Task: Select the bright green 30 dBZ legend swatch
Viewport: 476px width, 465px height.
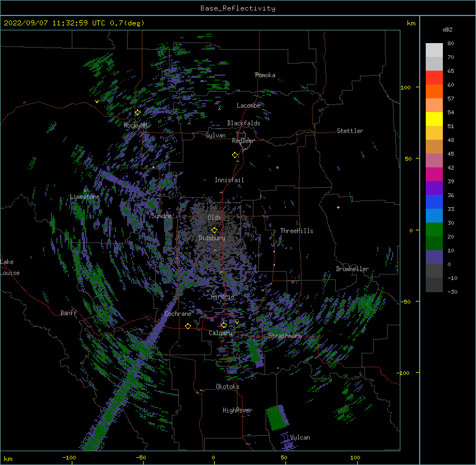Action: coord(434,230)
